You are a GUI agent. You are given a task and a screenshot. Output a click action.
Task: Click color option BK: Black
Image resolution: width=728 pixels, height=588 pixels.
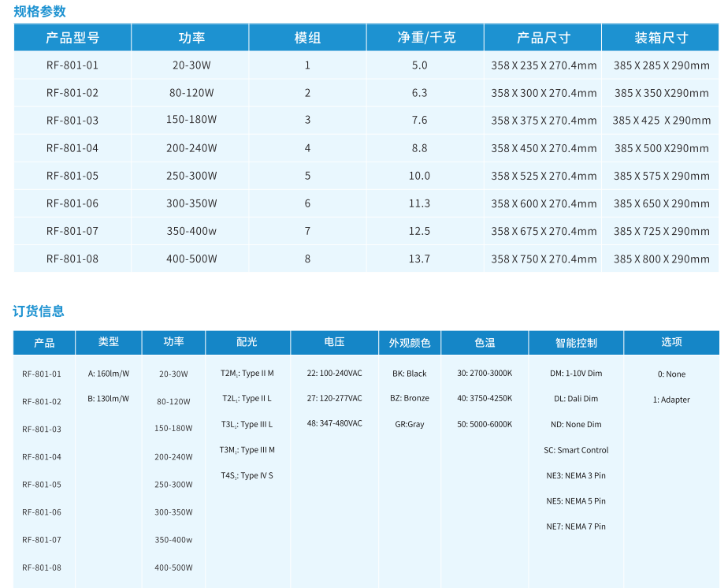pos(410,374)
